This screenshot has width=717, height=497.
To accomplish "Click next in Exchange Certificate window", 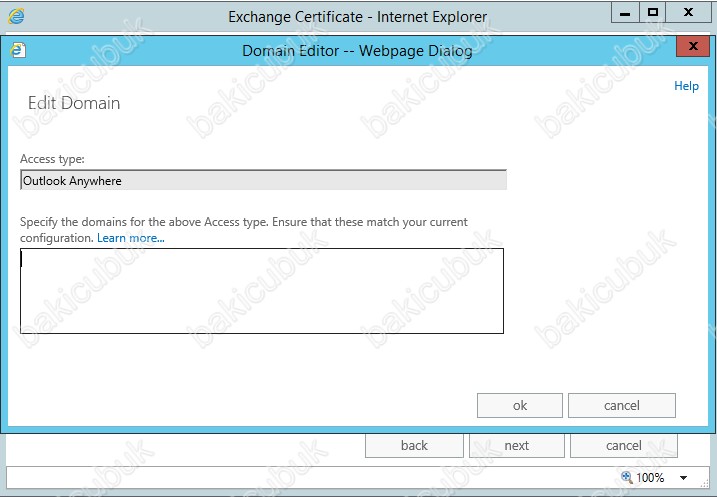I will point(517,445).
